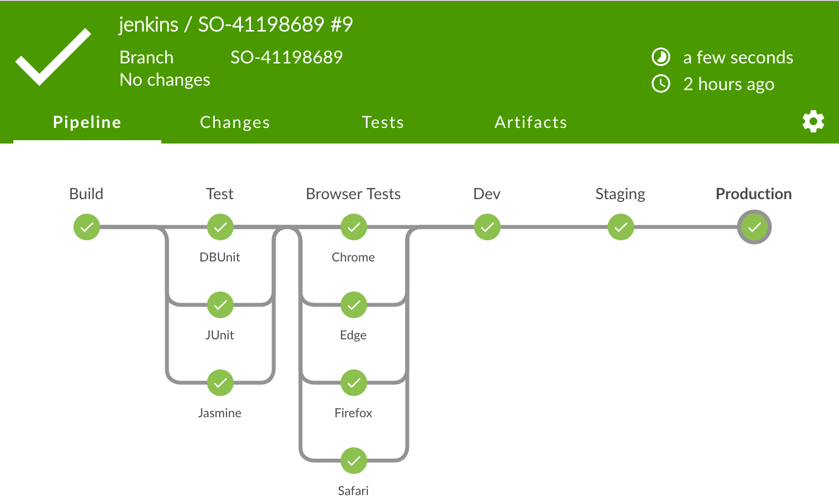Viewport: 839px width, 504px height.
Task: Select the Staging stage node
Action: [x=621, y=227]
